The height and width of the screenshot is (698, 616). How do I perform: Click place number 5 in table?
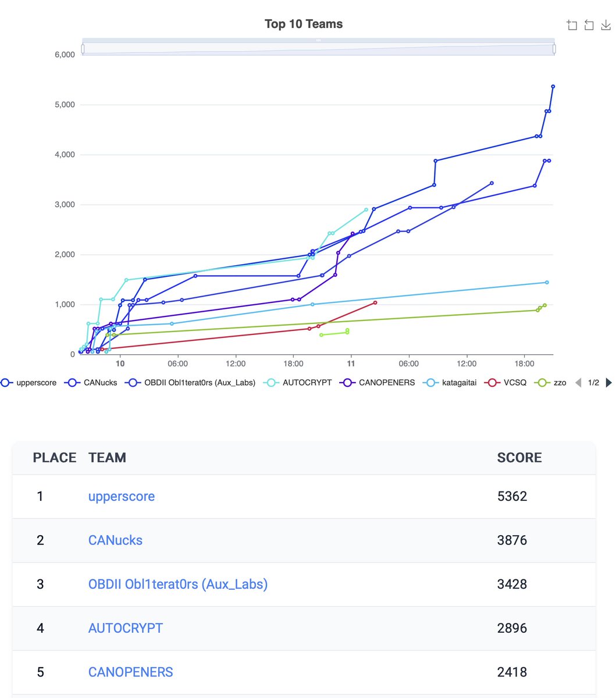40,672
